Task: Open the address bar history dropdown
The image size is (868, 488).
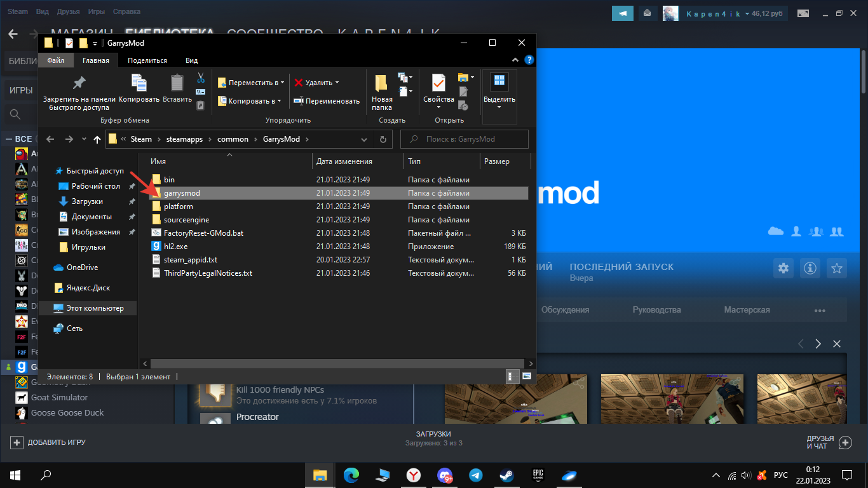Action: click(364, 139)
